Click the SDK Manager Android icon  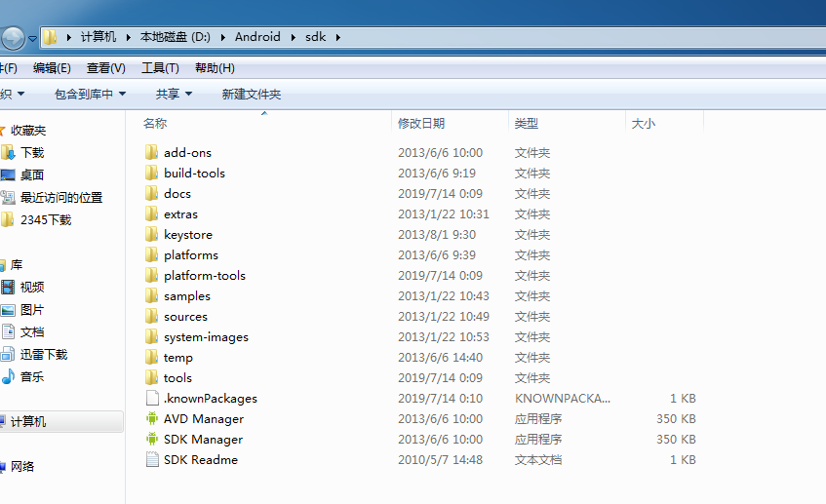pos(152,440)
